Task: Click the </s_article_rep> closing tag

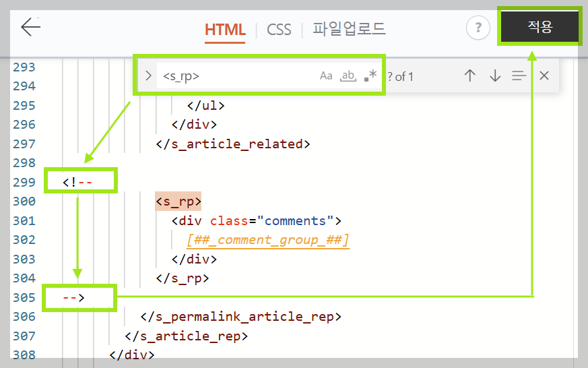Action: [x=187, y=336]
